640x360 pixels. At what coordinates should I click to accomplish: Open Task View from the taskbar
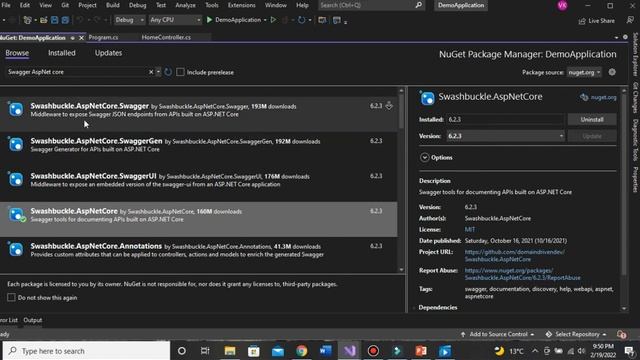205,351
